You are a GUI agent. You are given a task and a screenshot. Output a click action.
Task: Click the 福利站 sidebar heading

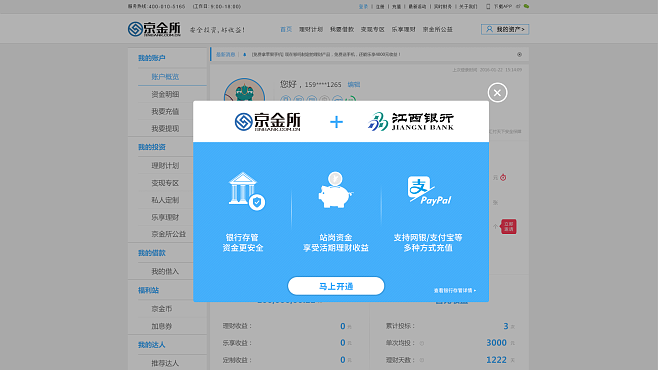[148, 290]
